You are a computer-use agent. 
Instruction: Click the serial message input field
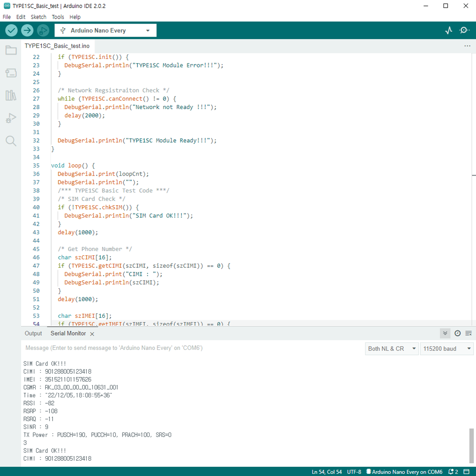193,348
